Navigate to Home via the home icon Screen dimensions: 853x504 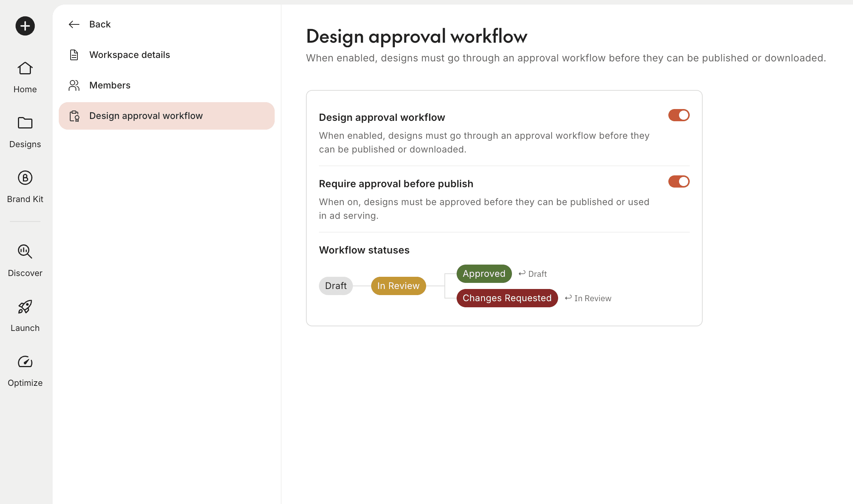tap(25, 68)
